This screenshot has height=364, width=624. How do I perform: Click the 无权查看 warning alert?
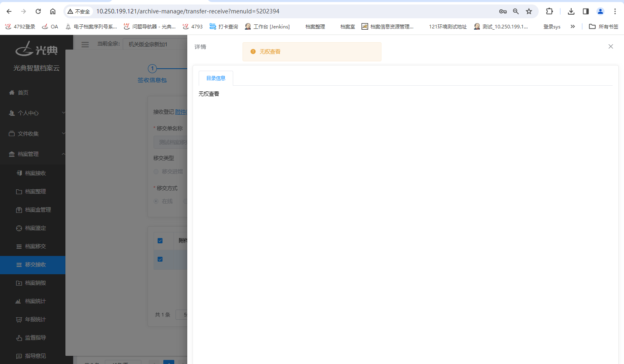(x=312, y=52)
